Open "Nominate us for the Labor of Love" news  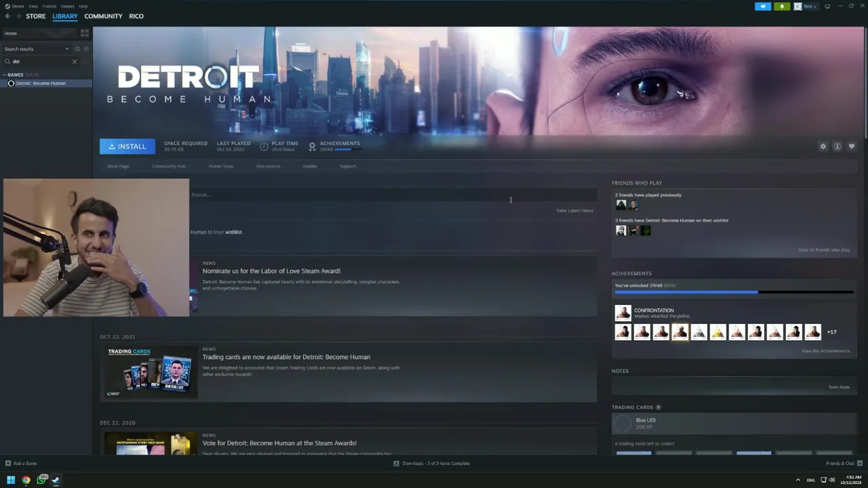271,271
